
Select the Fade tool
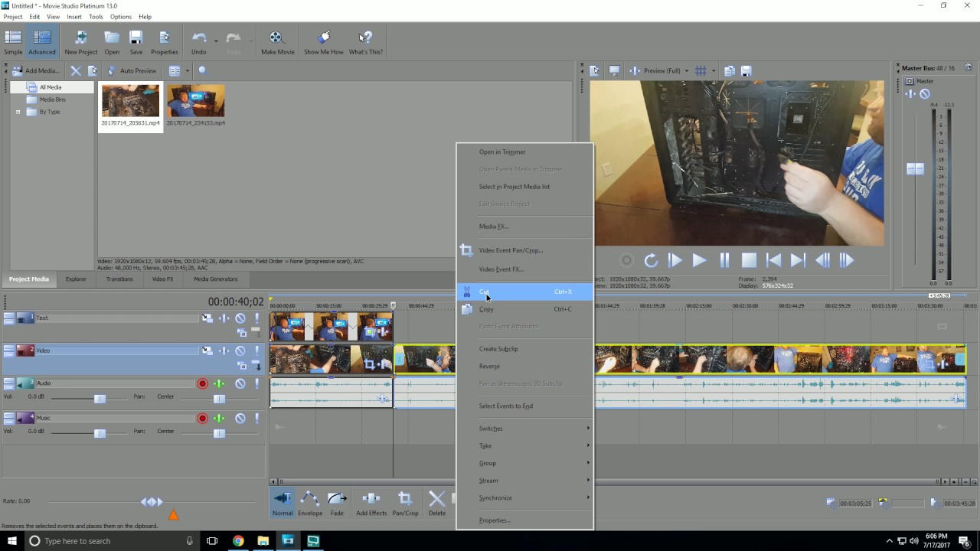[x=337, y=504]
